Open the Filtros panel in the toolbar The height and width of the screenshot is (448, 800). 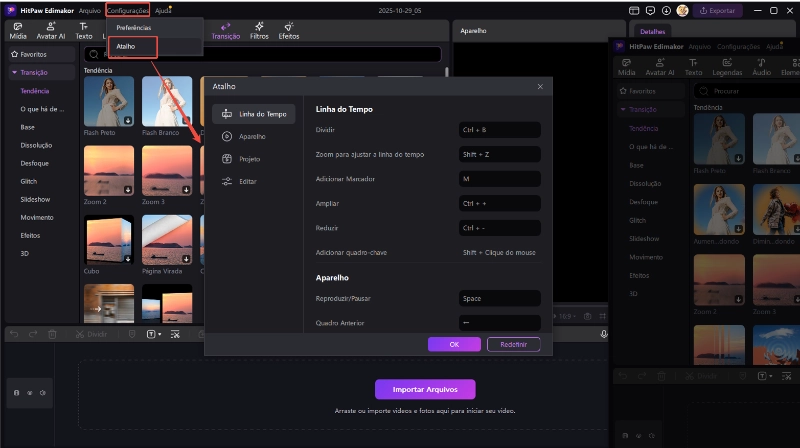[259, 30]
